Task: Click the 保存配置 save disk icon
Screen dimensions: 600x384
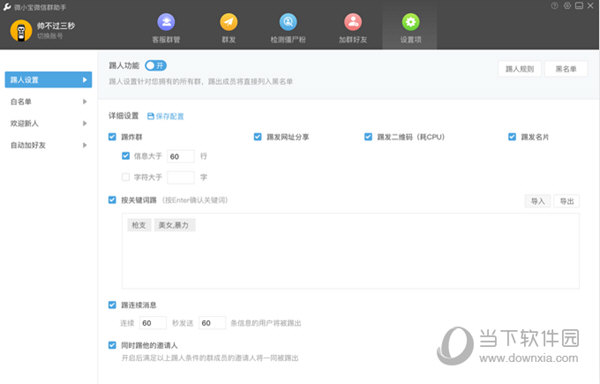Action: coord(151,116)
